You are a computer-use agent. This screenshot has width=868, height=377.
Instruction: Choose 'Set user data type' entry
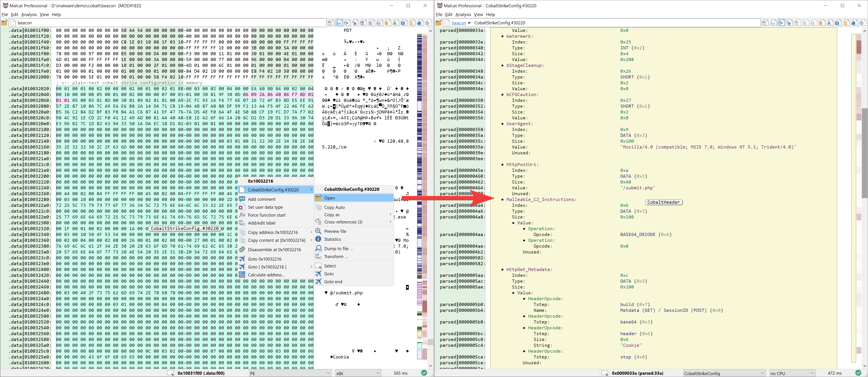coord(276,207)
